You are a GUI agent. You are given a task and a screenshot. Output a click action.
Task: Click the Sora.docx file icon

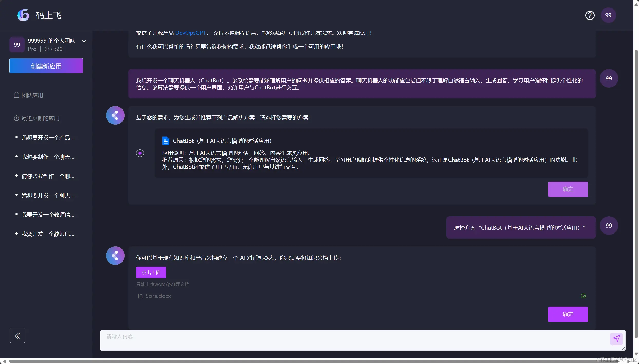pos(140,296)
